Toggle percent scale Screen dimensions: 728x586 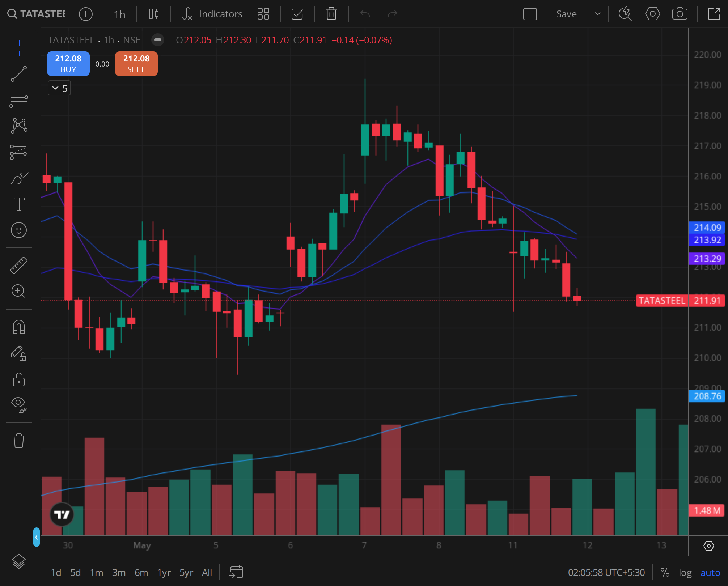(665, 572)
